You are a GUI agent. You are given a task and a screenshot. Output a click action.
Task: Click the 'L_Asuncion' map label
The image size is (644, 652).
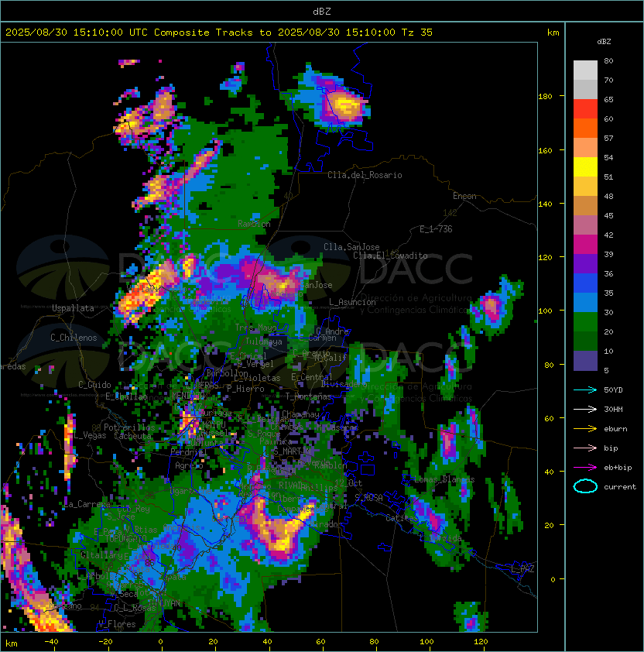coord(352,302)
